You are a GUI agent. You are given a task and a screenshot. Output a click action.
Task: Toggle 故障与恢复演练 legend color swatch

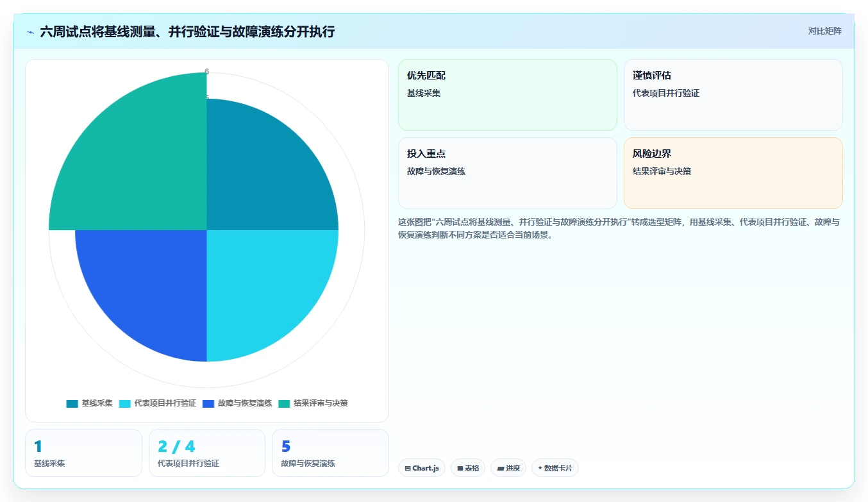(x=208, y=404)
